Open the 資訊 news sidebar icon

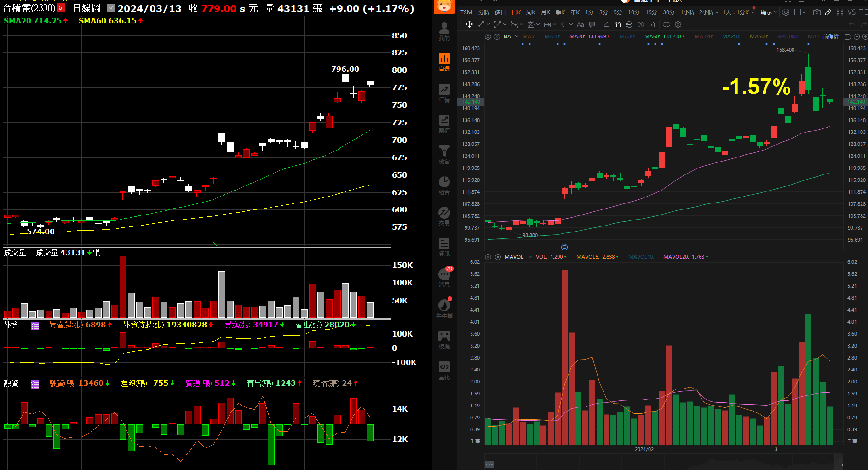tap(444, 247)
